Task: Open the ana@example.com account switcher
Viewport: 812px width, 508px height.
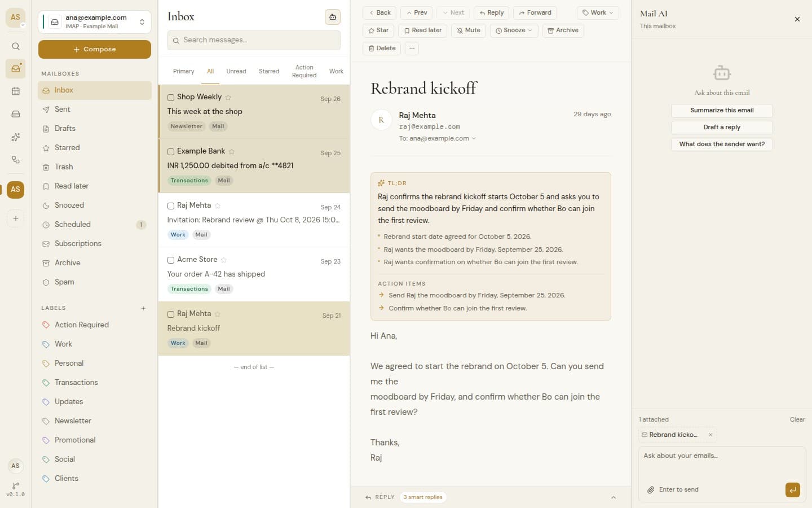Action: click(95, 22)
